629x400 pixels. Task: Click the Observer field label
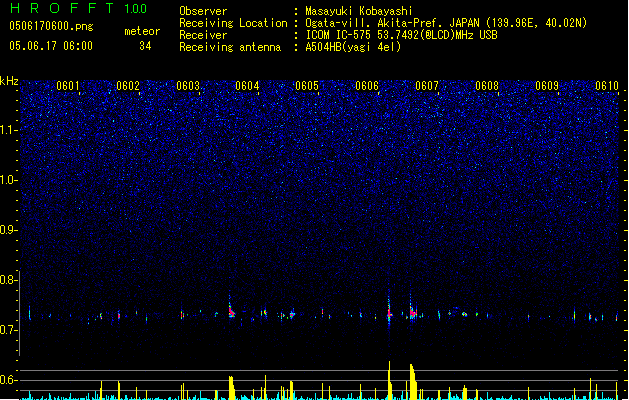(x=203, y=11)
